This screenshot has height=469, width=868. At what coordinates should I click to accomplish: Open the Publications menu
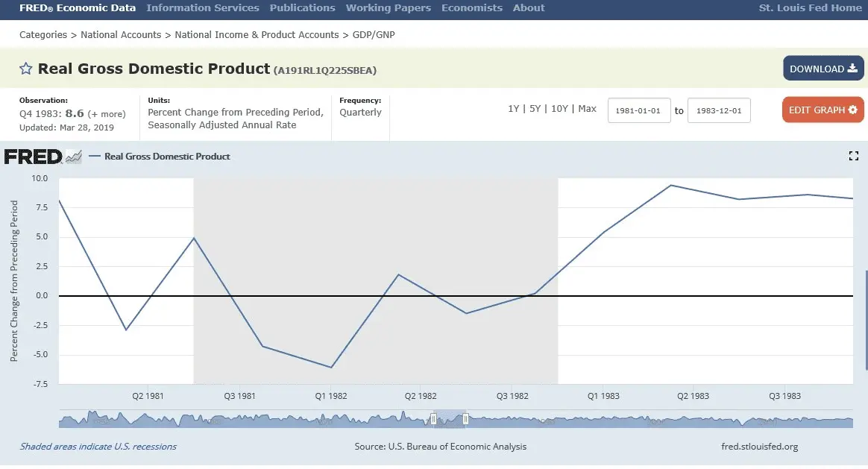click(302, 8)
